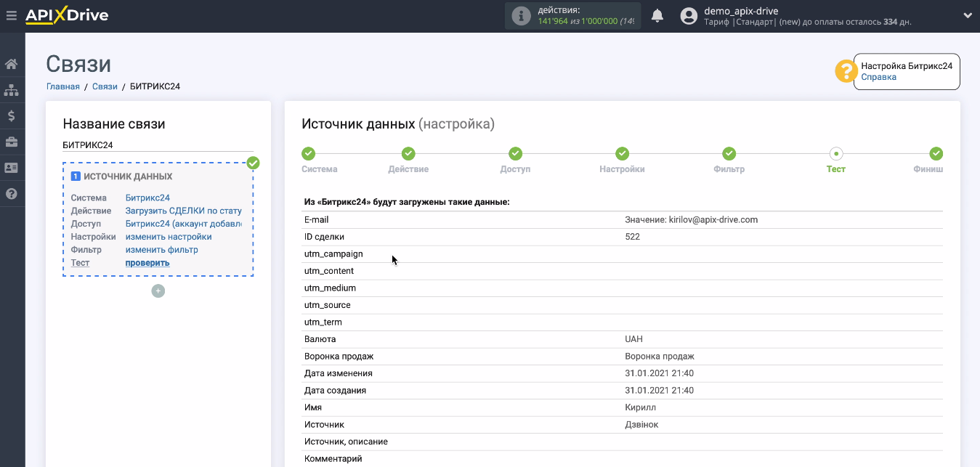Open the Справка link
The width and height of the screenshot is (980, 467).
[x=878, y=77]
